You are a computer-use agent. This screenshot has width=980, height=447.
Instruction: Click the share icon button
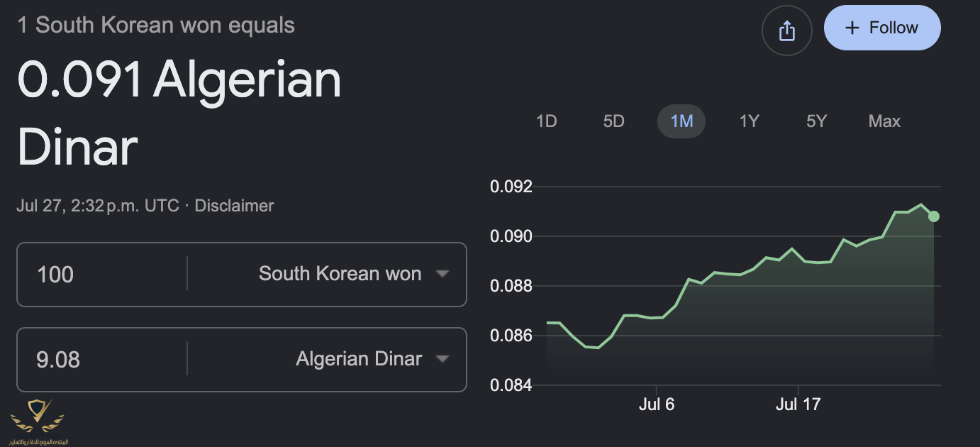[786, 31]
